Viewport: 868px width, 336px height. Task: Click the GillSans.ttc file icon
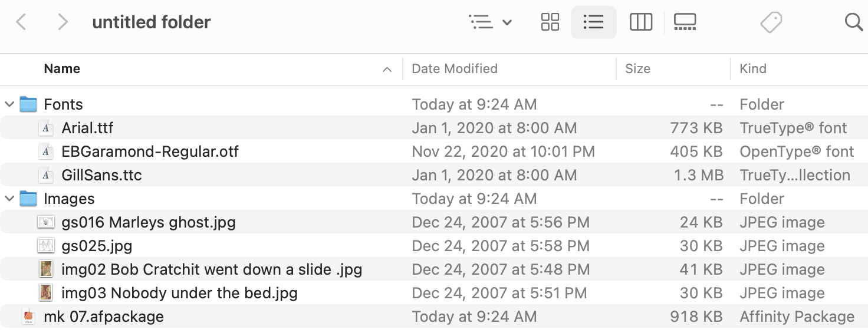(46, 175)
